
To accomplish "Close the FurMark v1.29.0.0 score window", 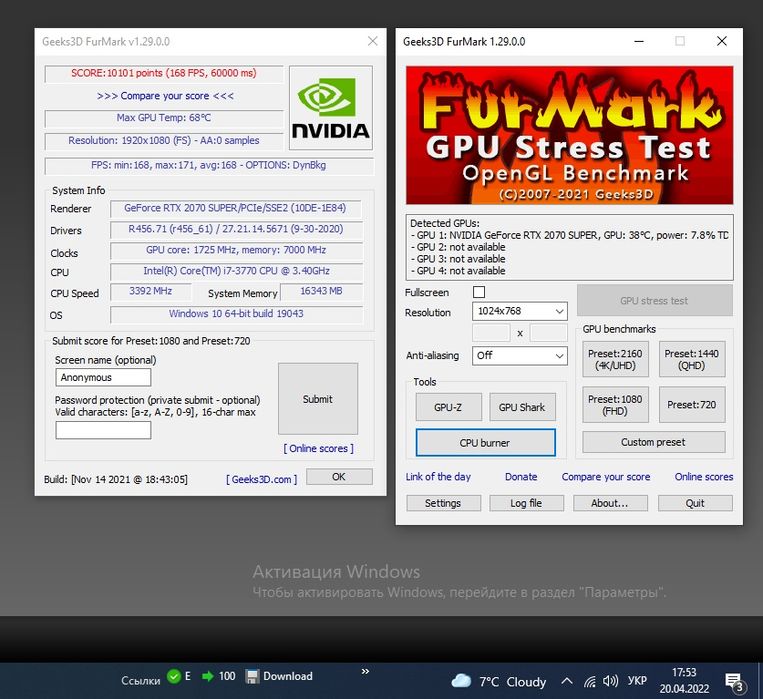I will (x=373, y=41).
